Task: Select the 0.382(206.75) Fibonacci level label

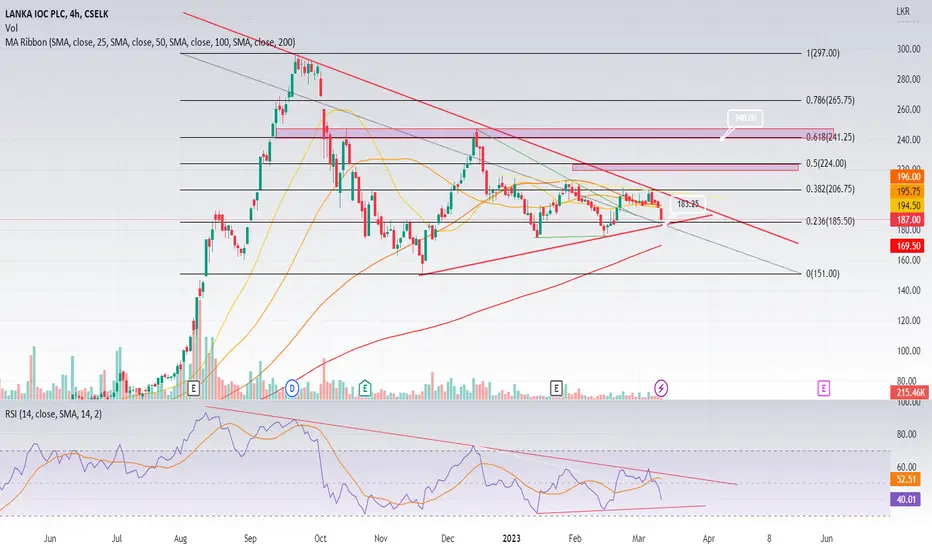Action: pyautogui.click(x=830, y=189)
